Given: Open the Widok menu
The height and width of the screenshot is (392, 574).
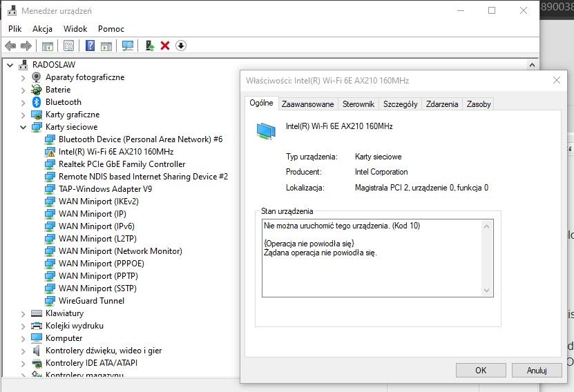Looking at the screenshot, I should [75, 29].
